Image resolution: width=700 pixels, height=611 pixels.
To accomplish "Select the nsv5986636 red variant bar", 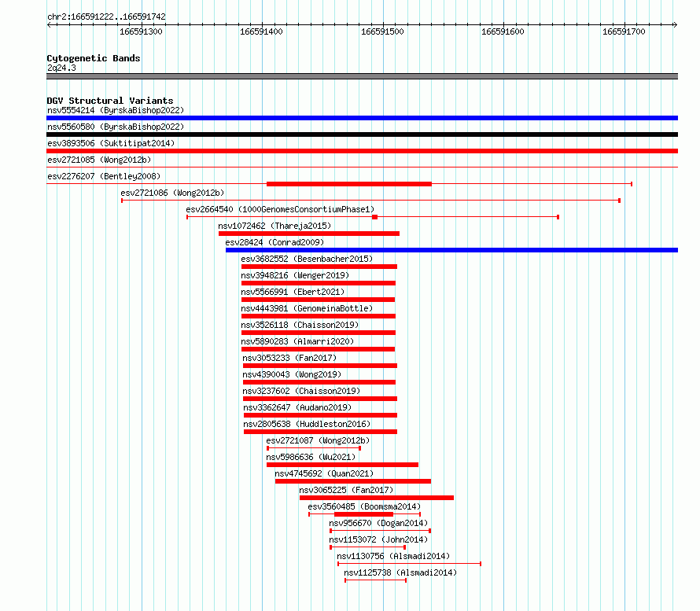I will point(342,465).
